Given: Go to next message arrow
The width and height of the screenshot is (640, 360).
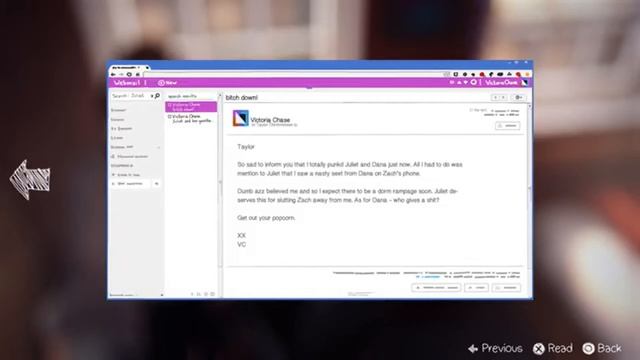Looking at the screenshot, I should point(503,98).
